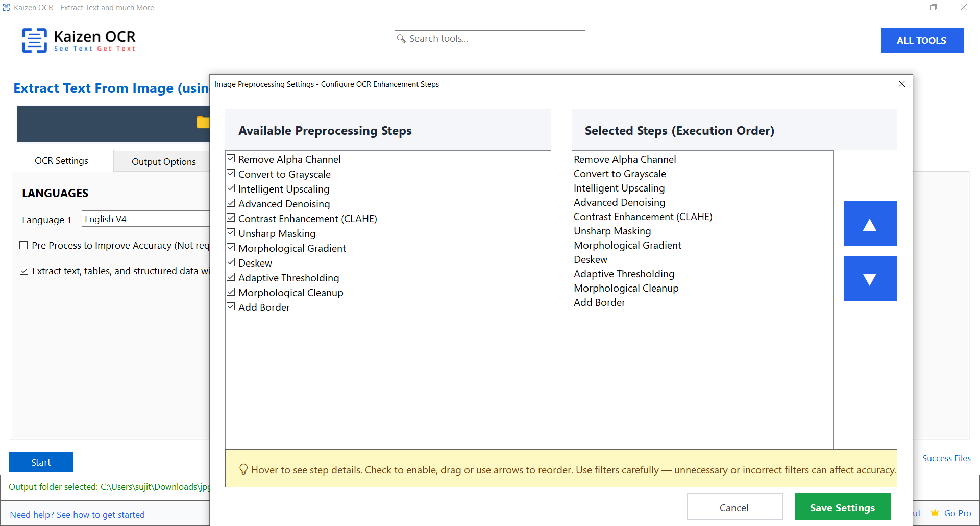Click the Search tools input field
This screenshot has width=980, height=526.
494,39
